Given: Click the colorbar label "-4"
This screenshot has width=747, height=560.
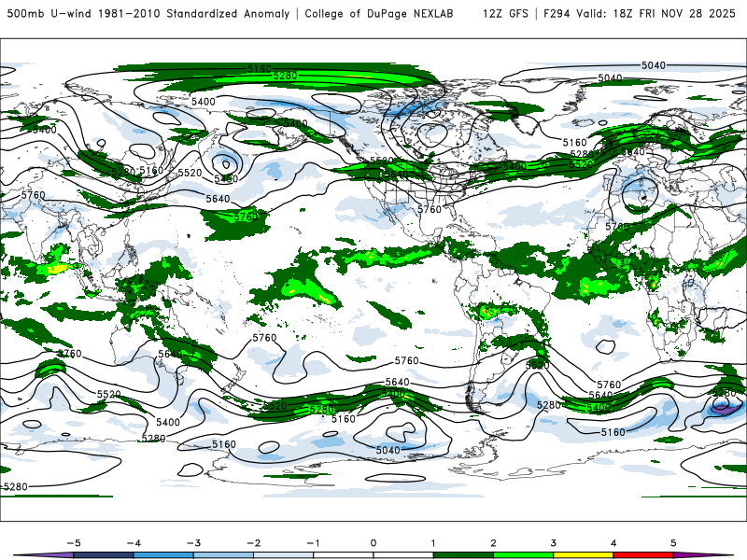Looking at the screenshot, I should click(x=134, y=543).
